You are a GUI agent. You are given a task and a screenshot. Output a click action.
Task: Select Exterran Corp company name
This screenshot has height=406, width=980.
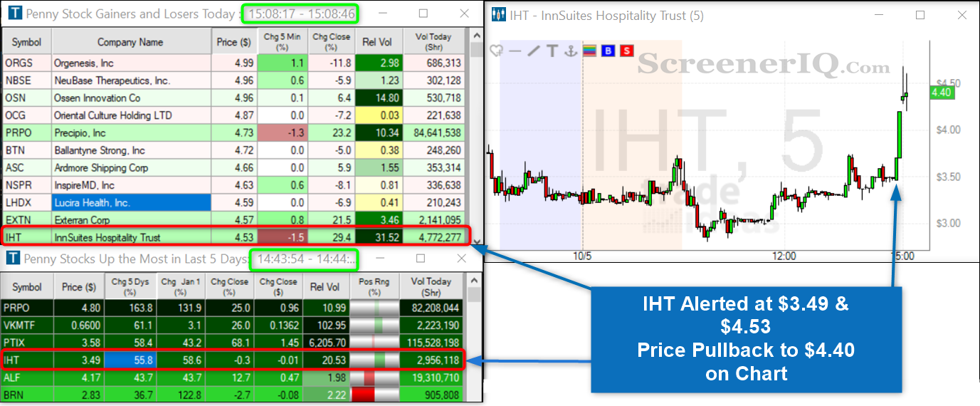click(83, 220)
